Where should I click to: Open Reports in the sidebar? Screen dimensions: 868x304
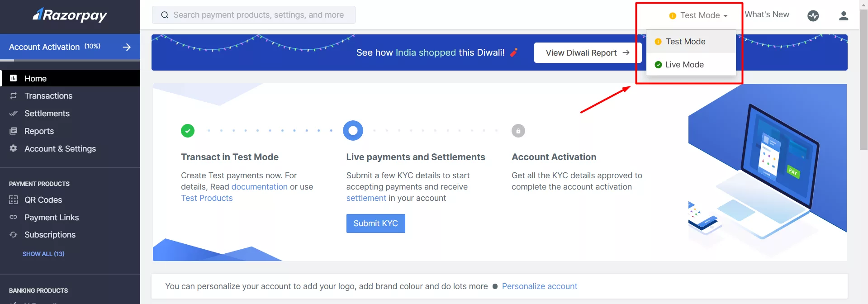pos(39,131)
